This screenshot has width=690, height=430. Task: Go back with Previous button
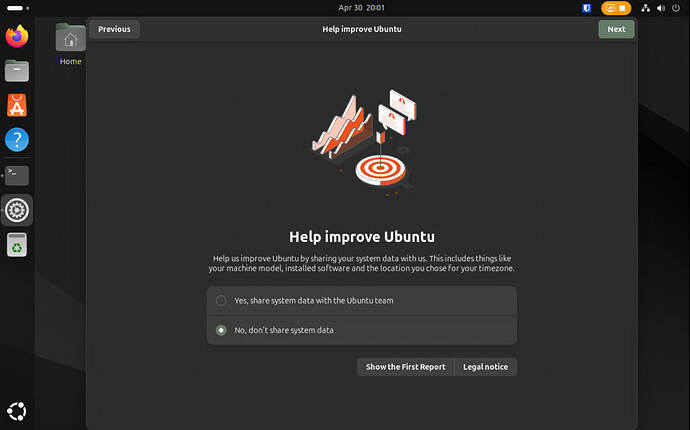coord(114,29)
